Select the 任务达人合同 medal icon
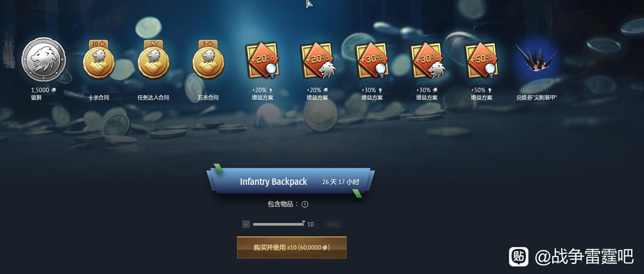This screenshot has height=274, width=644. pos(153,60)
